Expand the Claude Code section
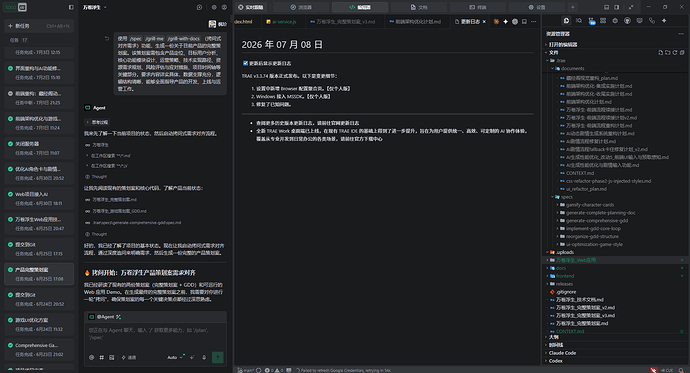Image resolution: width=690 pixels, height=373 pixels. pos(562,353)
